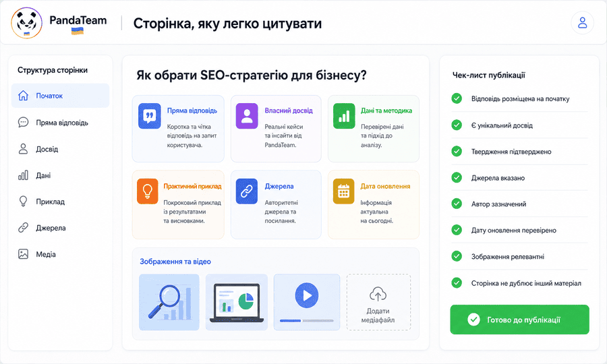Toggle the 'Дату оновлення перевірено' check
The image size is (607, 364).
pos(457,230)
